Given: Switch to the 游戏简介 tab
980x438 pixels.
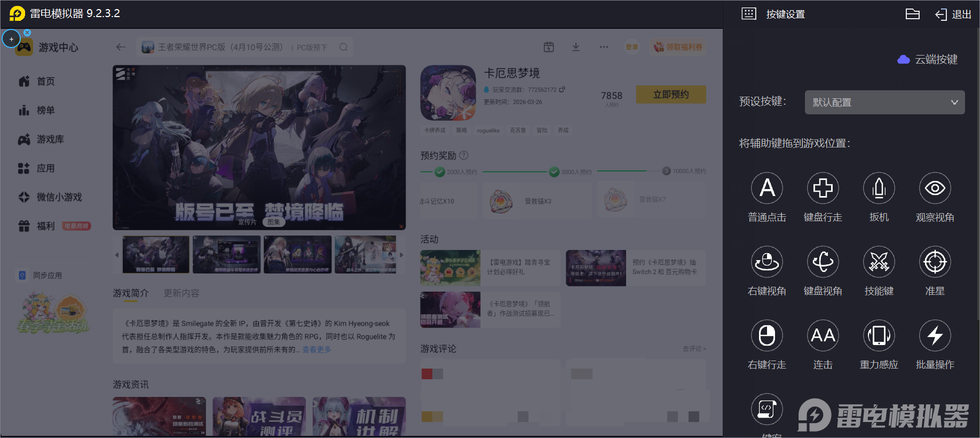Looking at the screenshot, I should [x=131, y=293].
